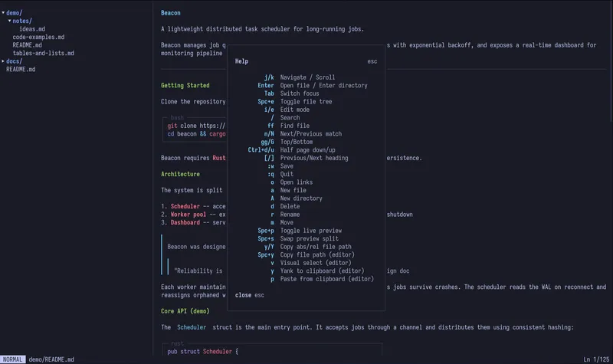The height and width of the screenshot is (364, 613).
Task: Select the 'Find file' help entry
Action: [x=294, y=126]
